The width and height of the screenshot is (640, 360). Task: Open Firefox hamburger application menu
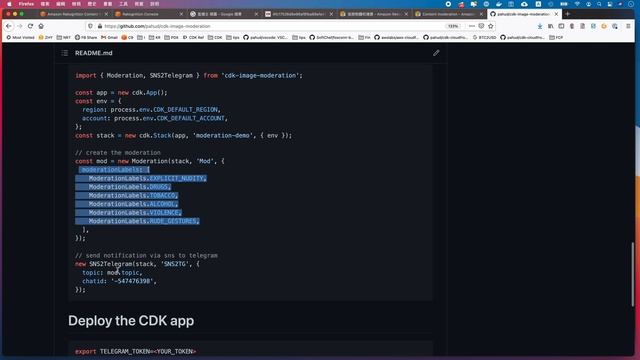coord(628,26)
